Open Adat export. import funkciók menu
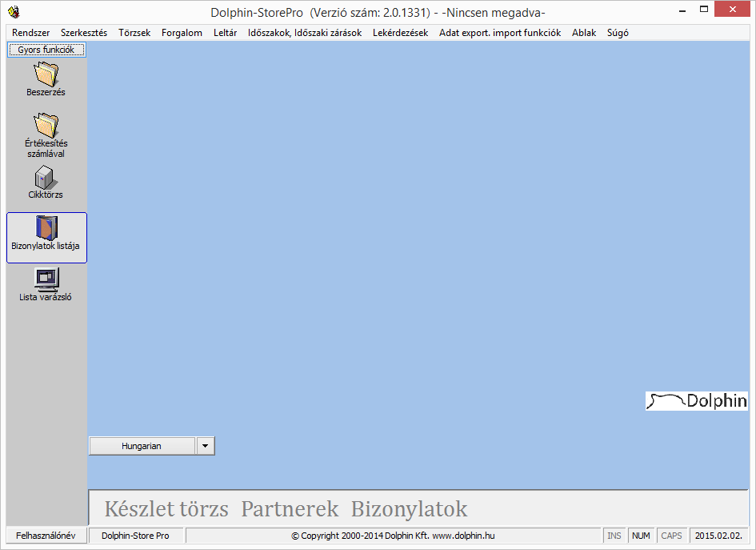756x550 pixels. 500,33
